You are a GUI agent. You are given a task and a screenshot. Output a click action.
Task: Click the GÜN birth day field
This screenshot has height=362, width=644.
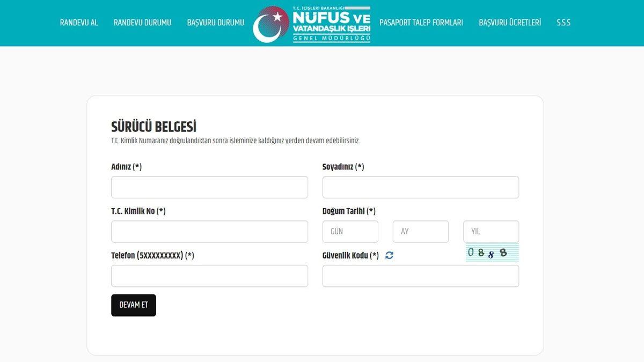(x=350, y=232)
